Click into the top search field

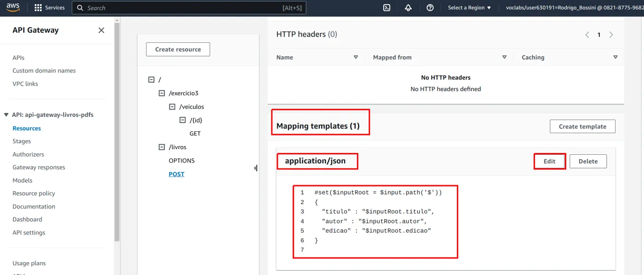point(189,8)
